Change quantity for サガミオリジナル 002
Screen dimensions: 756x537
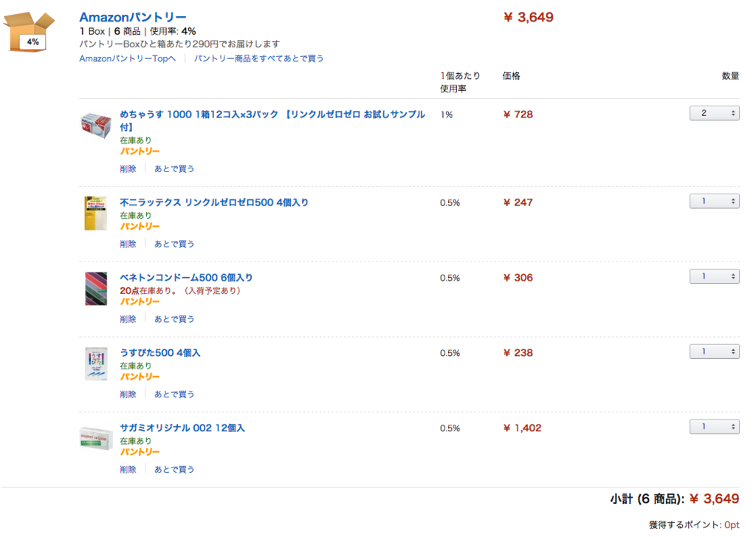click(x=714, y=426)
